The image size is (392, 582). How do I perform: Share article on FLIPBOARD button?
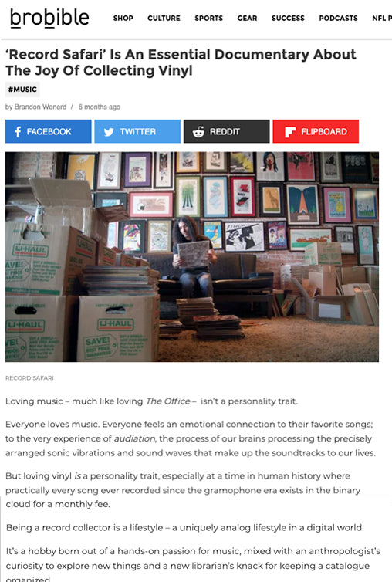tap(316, 131)
